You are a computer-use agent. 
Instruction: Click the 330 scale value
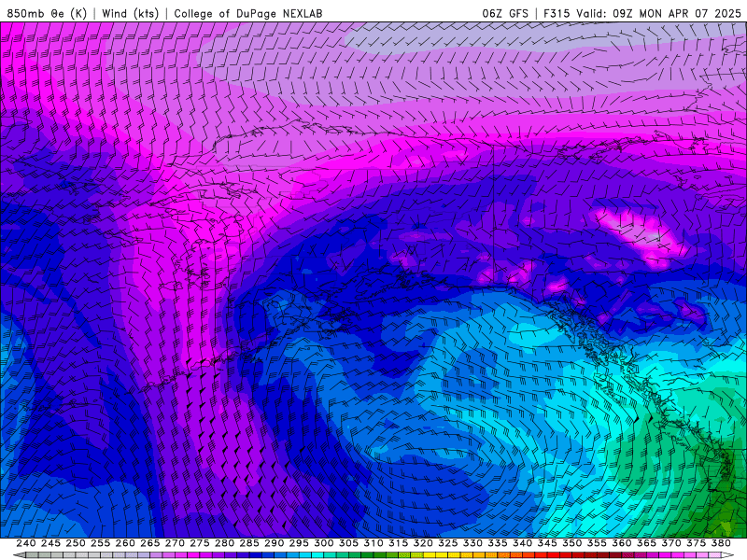click(472, 543)
